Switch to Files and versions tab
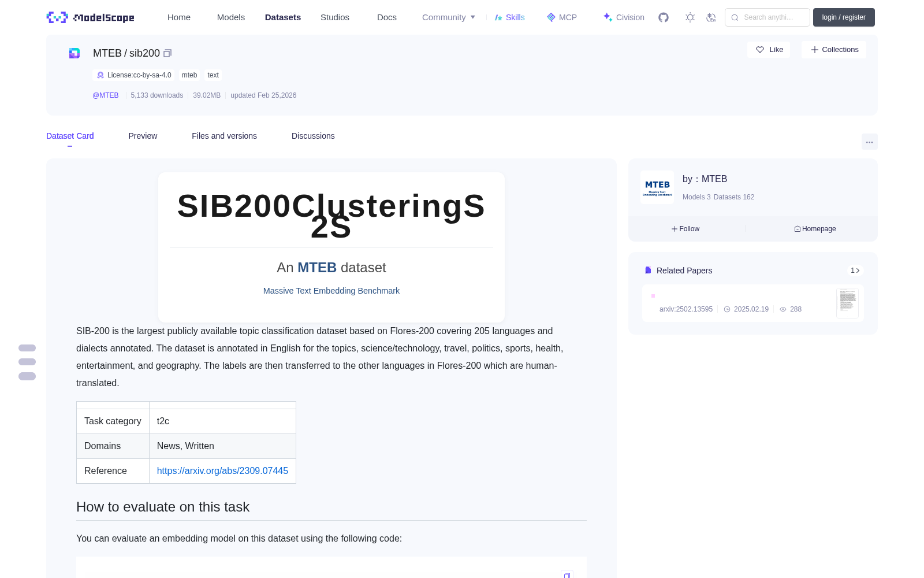Screen dimensions: 924x578 [x=224, y=136]
